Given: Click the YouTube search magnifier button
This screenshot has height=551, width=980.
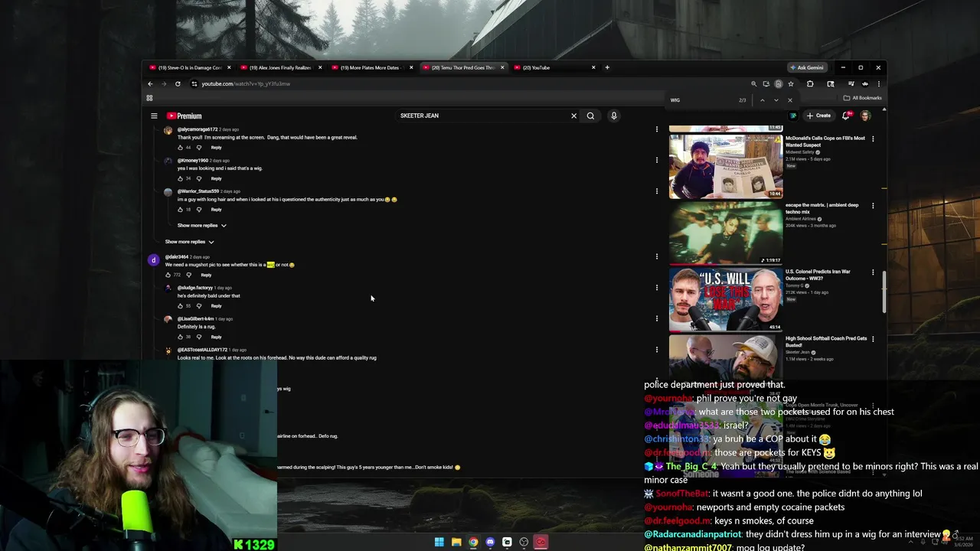Looking at the screenshot, I should click(x=590, y=116).
